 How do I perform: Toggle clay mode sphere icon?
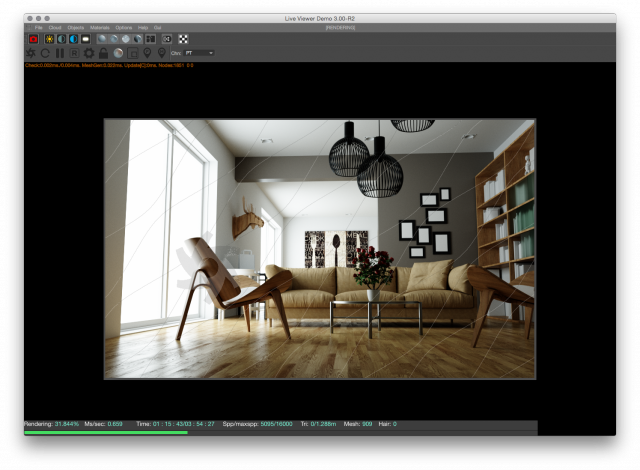pyautogui.click(x=118, y=53)
